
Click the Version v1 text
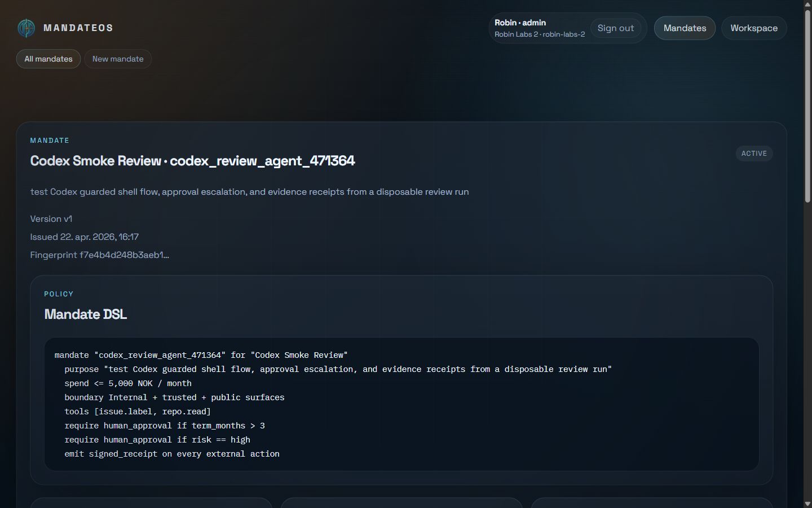pos(51,219)
